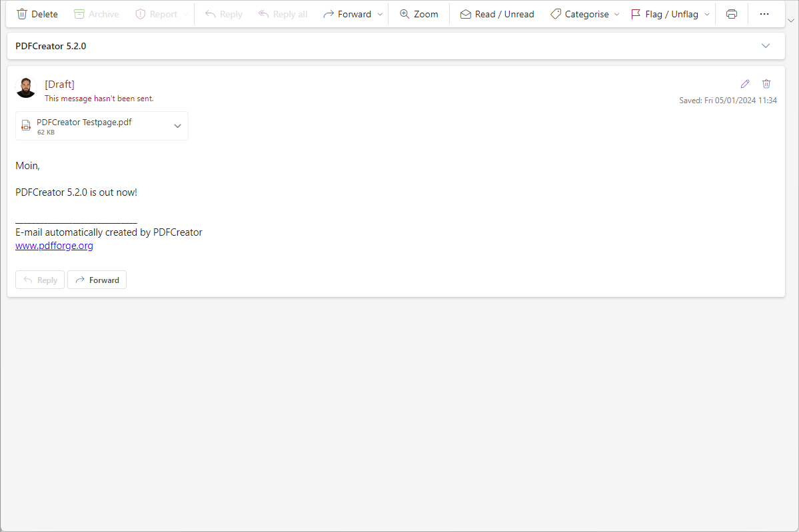Image resolution: width=799 pixels, height=532 pixels.
Task: Click Reply all in the toolbar
Action: 283,14
